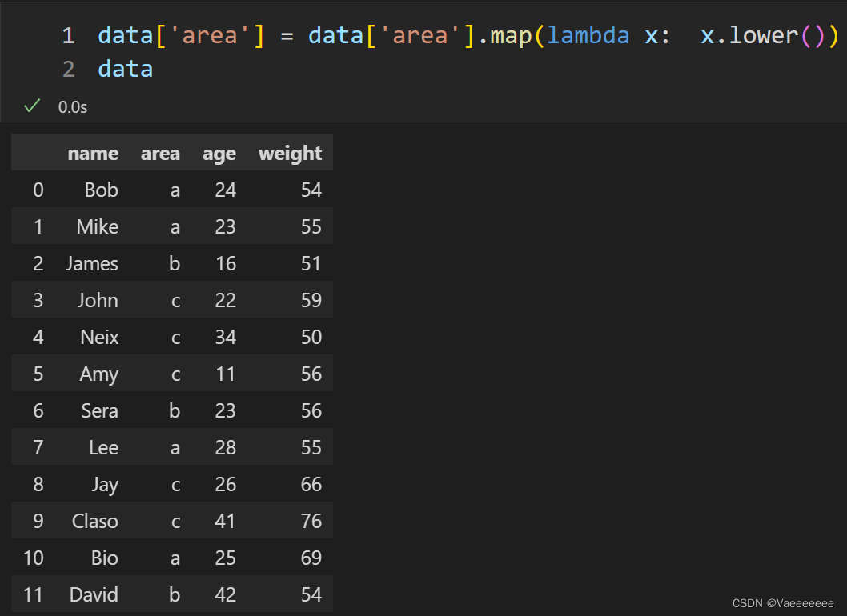
Task: Click row index 5 in table
Action: coord(38,374)
